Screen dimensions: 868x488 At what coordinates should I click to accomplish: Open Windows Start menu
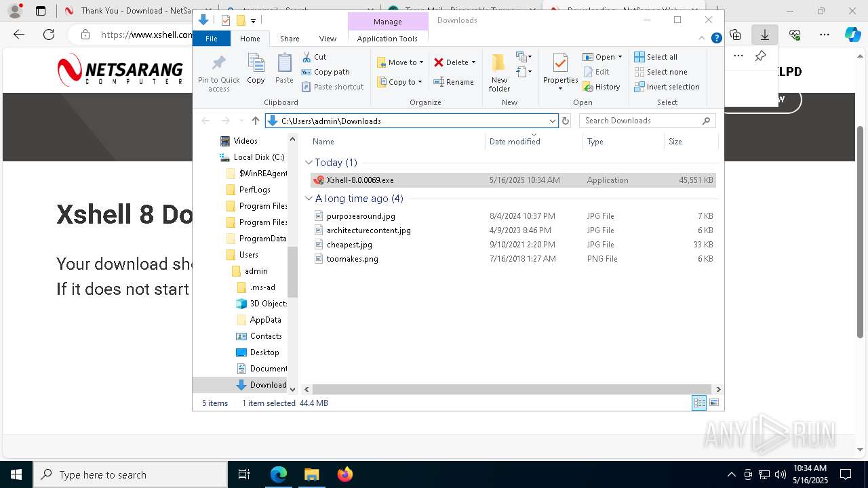tap(16, 474)
